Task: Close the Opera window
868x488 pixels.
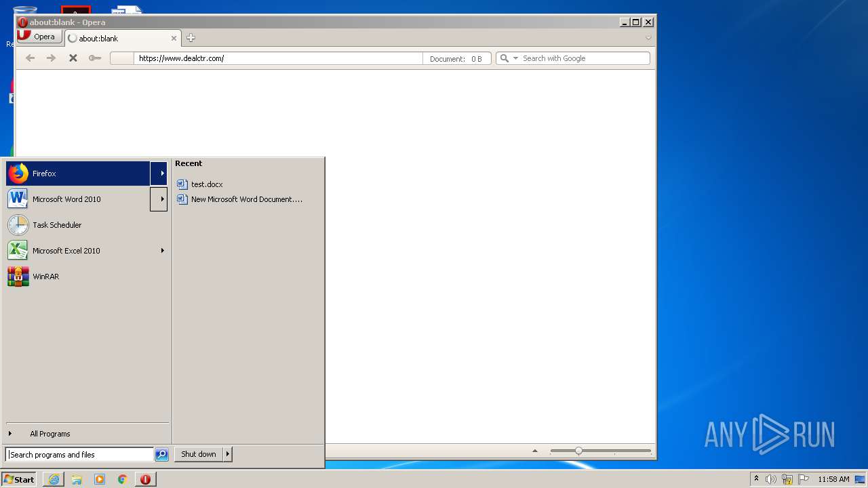Action: coord(648,22)
